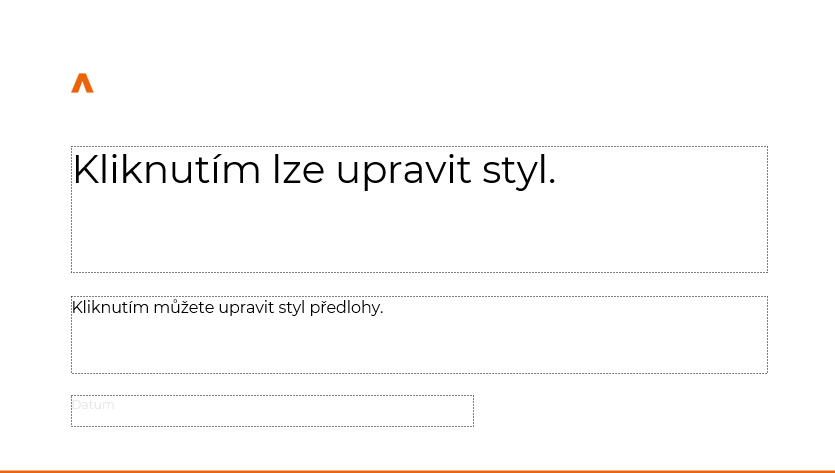This screenshot has width=835, height=473.
Task: Click the word 'předlohy.' in the subtitle
Action: (x=346, y=308)
